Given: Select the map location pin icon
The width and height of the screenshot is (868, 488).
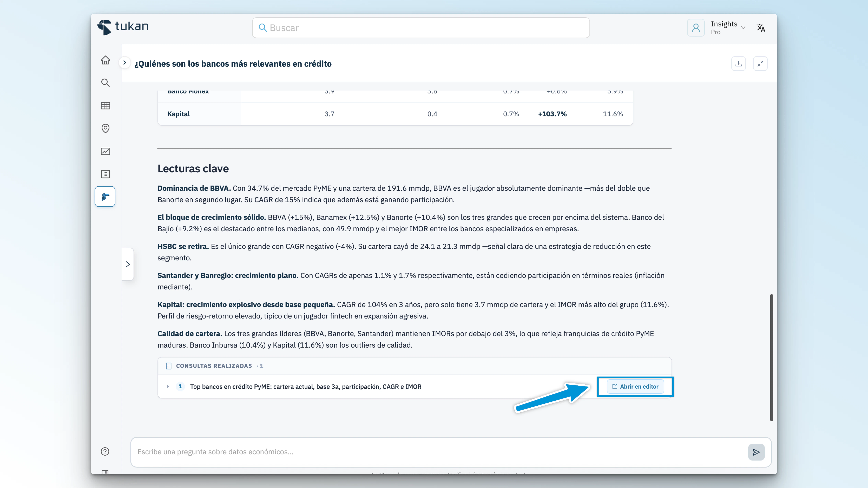Looking at the screenshot, I should pyautogui.click(x=106, y=128).
